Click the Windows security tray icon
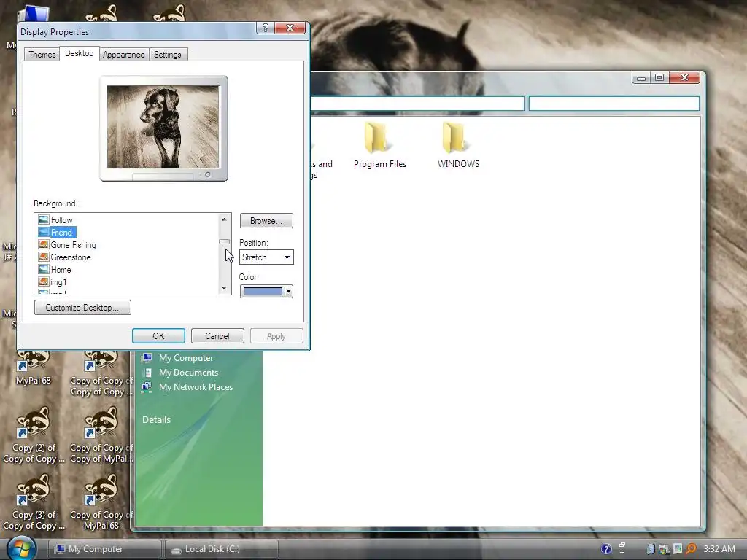The width and height of the screenshot is (747, 560). coord(664,549)
